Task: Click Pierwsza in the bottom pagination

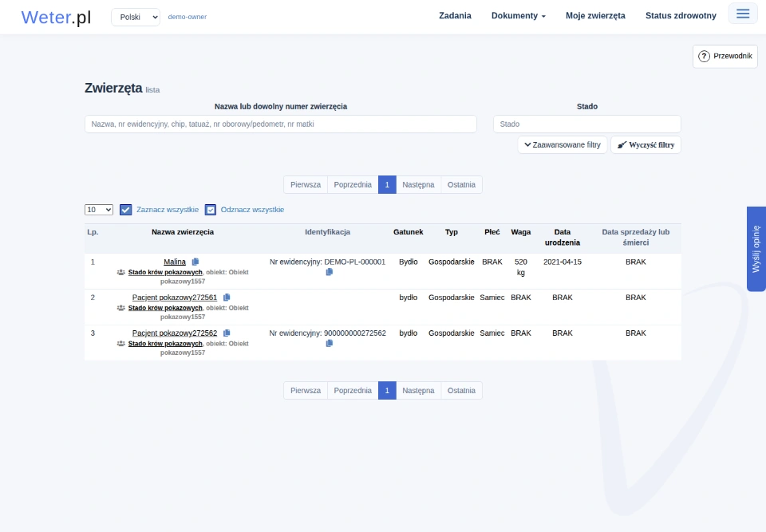Action: click(x=306, y=390)
